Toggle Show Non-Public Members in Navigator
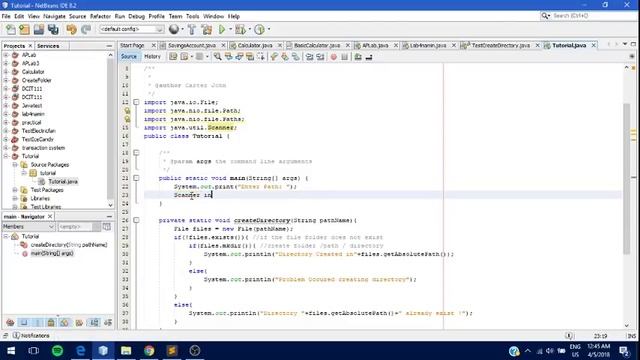The image size is (640, 360). pos(51,322)
